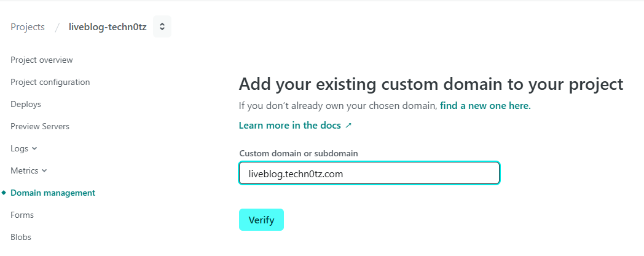
Task: Open Forms from the sidebar
Action: tap(22, 215)
